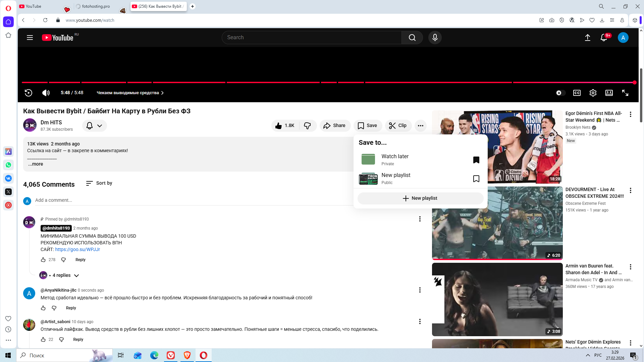644x362 pixels.
Task: Open more actions menu under video
Action: click(420, 126)
